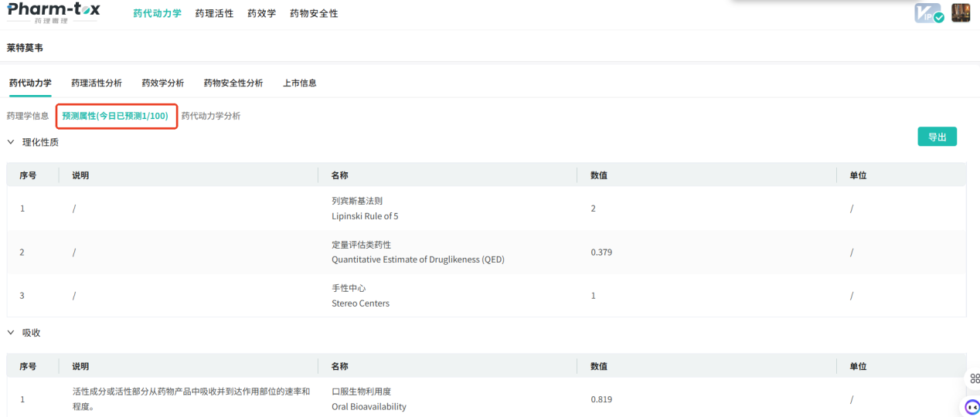Image resolution: width=980 pixels, height=417 pixels.
Task: Select the 药代动力学分析 sub-tab
Action: [211, 116]
